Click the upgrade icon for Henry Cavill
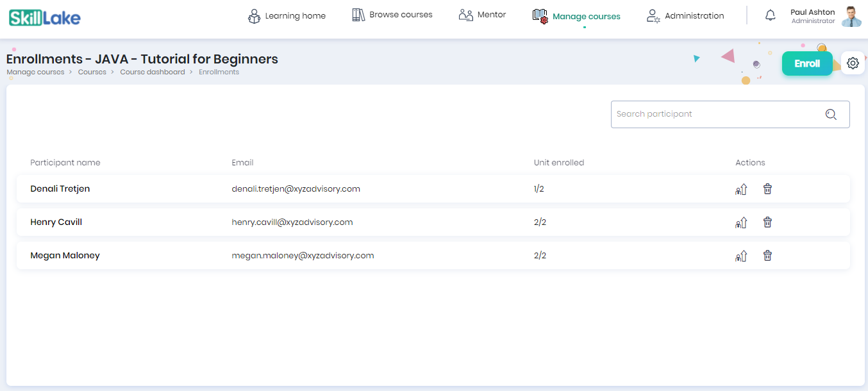Image resolution: width=868 pixels, height=391 pixels. (742, 222)
